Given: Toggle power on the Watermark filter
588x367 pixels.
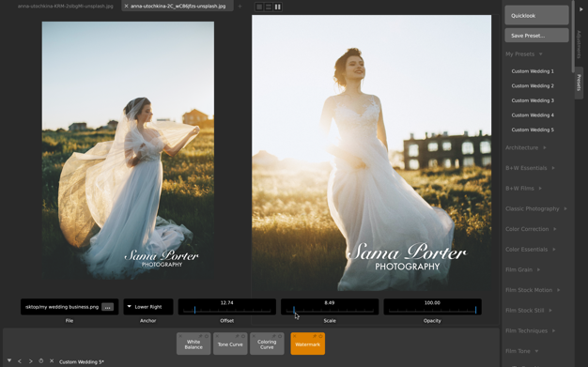Looking at the screenshot, I should [x=320, y=336].
